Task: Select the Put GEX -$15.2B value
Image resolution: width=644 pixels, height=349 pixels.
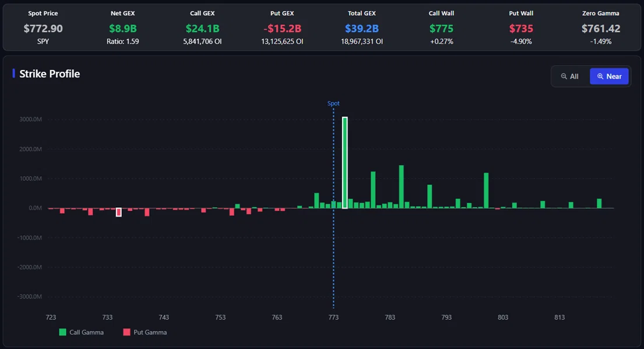Action: [282, 29]
